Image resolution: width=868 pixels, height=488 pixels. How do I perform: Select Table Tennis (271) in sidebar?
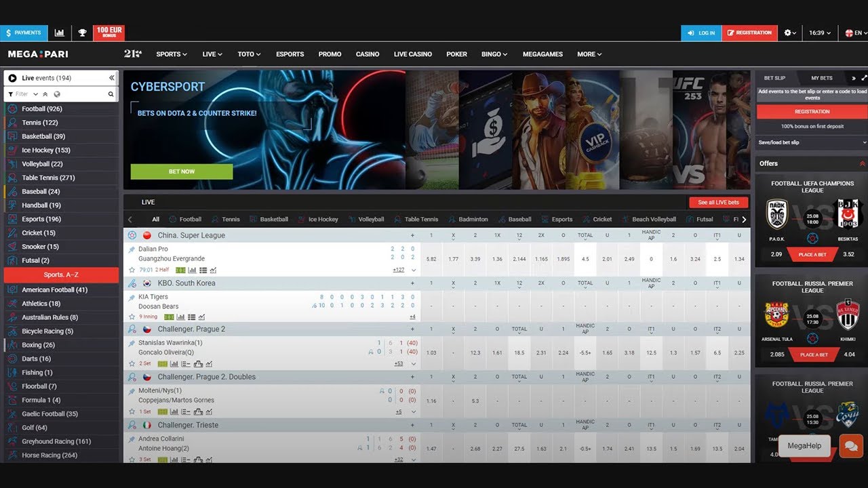[x=61, y=178]
